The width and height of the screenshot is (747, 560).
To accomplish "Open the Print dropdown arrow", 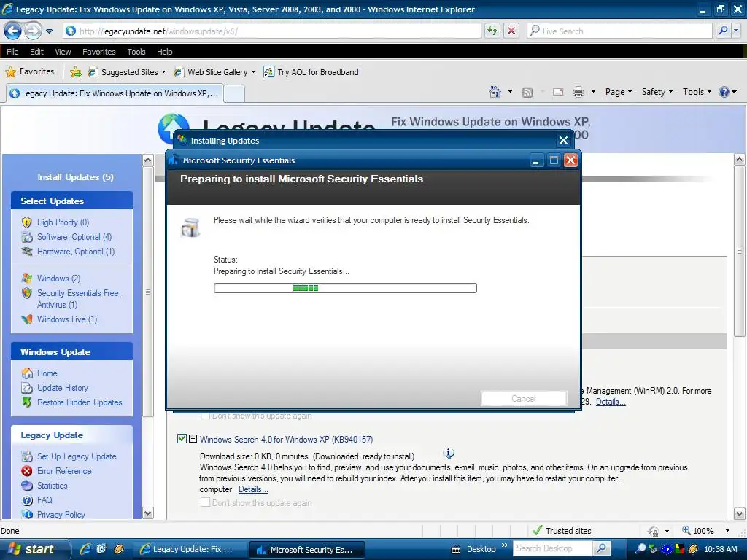I will click(x=593, y=92).
